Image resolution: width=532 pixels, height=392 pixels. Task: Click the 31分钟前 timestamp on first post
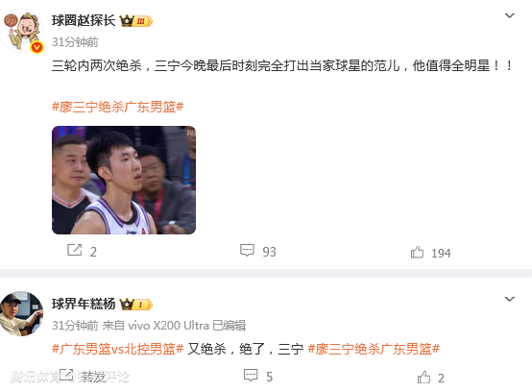tap(75, 42)
